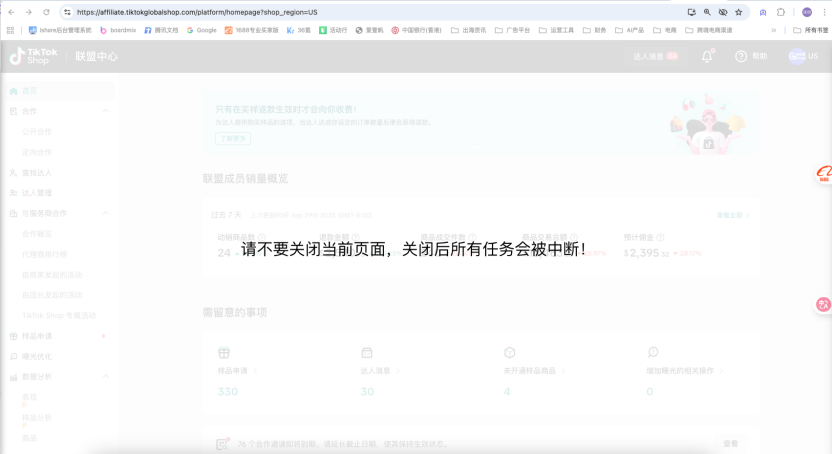Click the browser reload button
The height and width of the screenshot is (454, 832).
pyautogui.click(x=46, y=12)
